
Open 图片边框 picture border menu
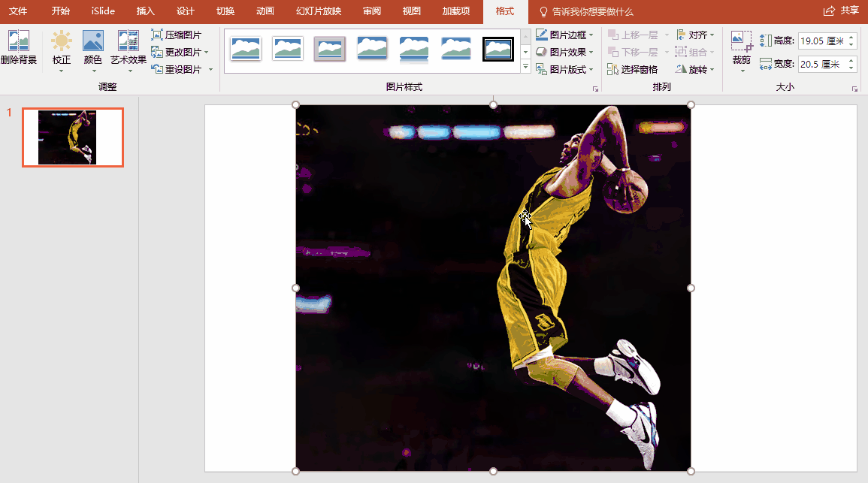click(564, 35)
